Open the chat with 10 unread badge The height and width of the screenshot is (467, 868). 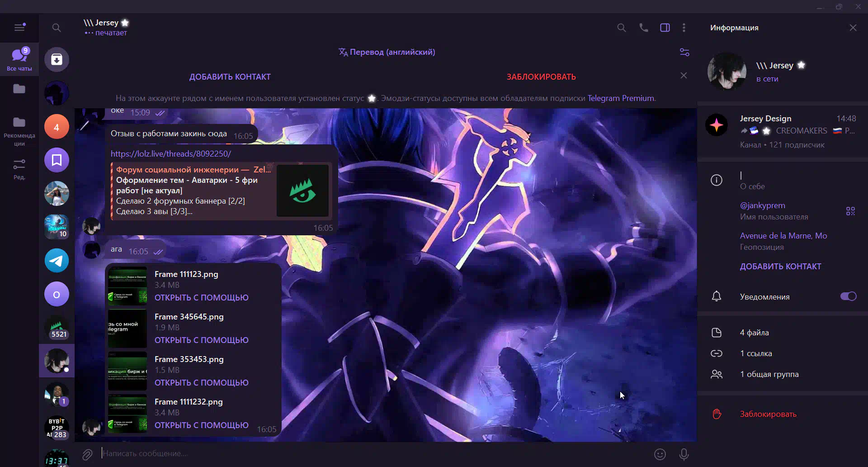(57, 227)
